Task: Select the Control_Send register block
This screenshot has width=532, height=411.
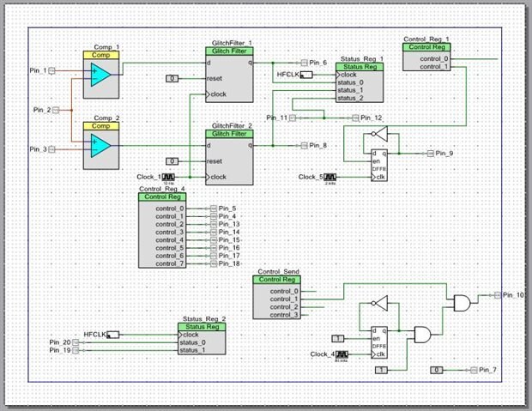Action: 276,297
